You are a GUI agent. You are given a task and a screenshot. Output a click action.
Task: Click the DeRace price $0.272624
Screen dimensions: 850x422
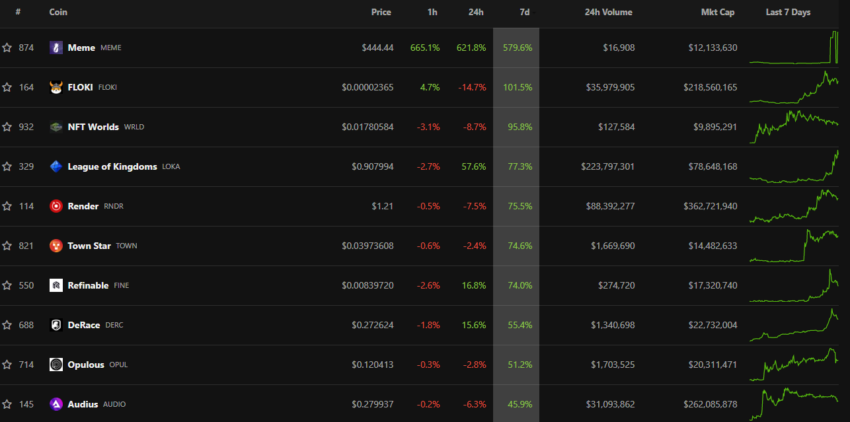(x=372, y=325)
